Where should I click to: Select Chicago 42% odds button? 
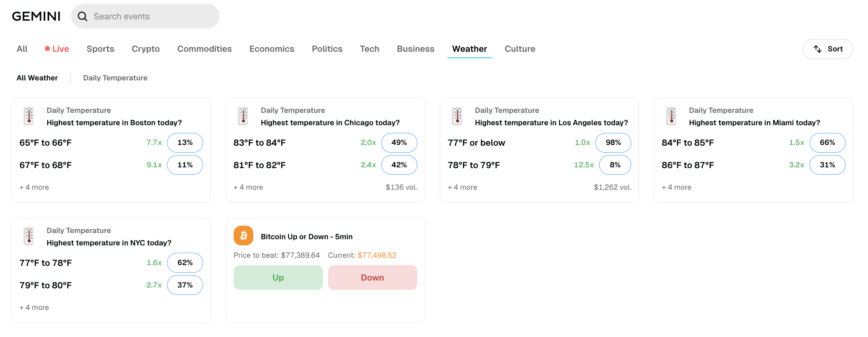pyautogui.click(x=399, y=165)
